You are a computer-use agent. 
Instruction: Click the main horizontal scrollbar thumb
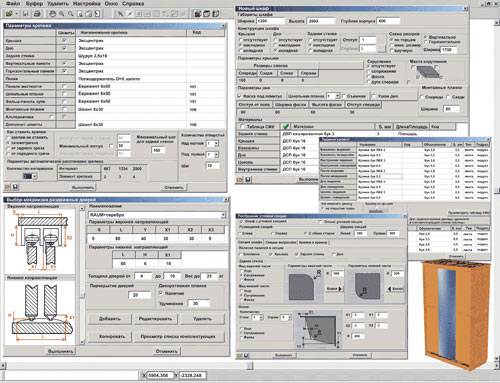click(x=250, y=366)
